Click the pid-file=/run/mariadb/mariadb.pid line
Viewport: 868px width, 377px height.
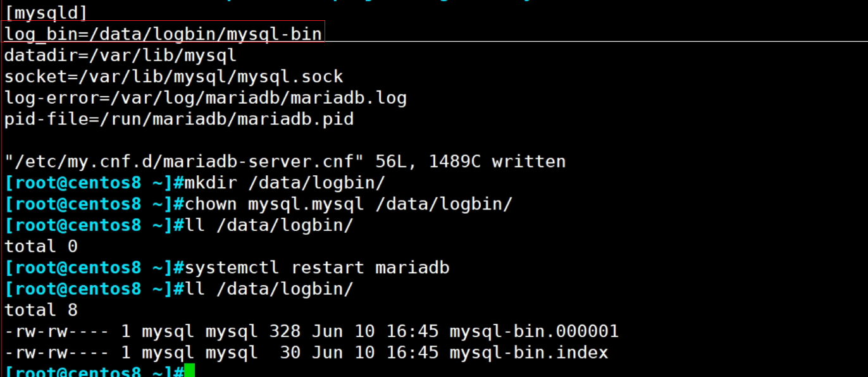coord(179,120)
